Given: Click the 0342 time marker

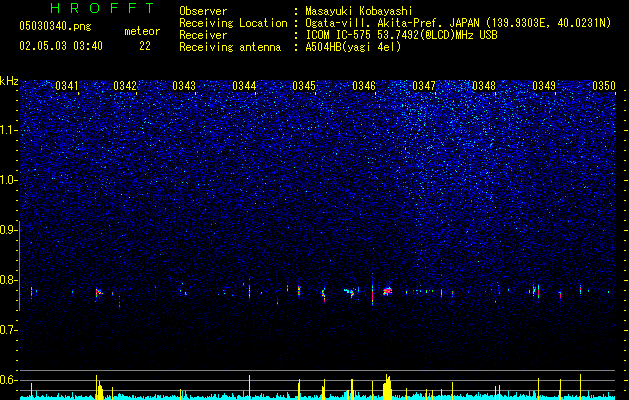Looking at the screenshot, I should [125, 86].
